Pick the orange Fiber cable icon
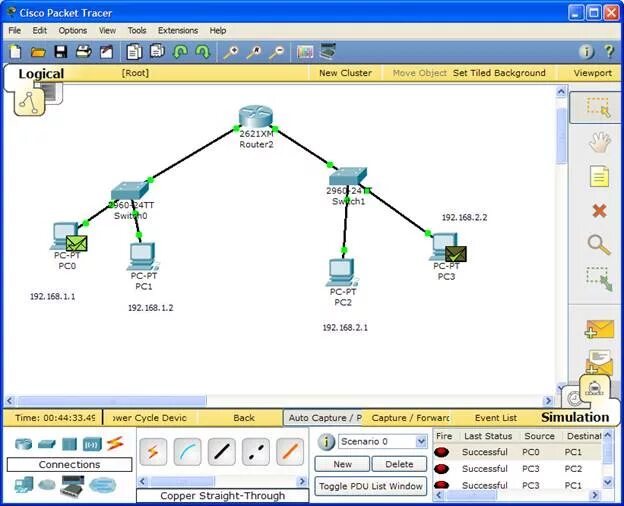Screen dimensions: 624x506 tap(290, 452)
